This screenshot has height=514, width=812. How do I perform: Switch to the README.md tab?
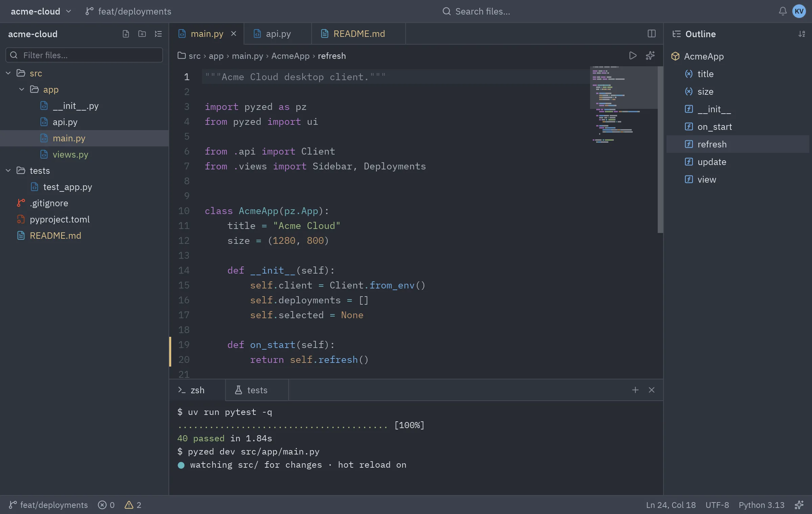tap(358, 33)
